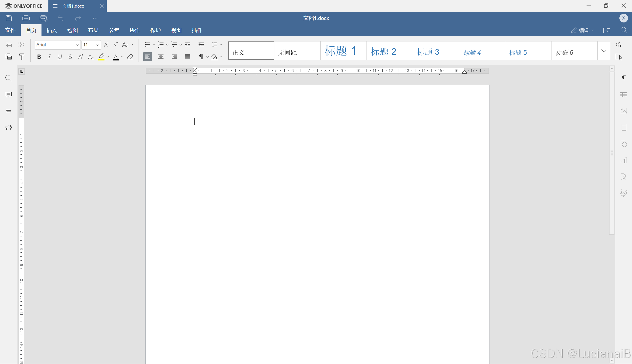Open Table settings in right sidebar
Viewport: 632px width, 364px height.
pos(624,95)
